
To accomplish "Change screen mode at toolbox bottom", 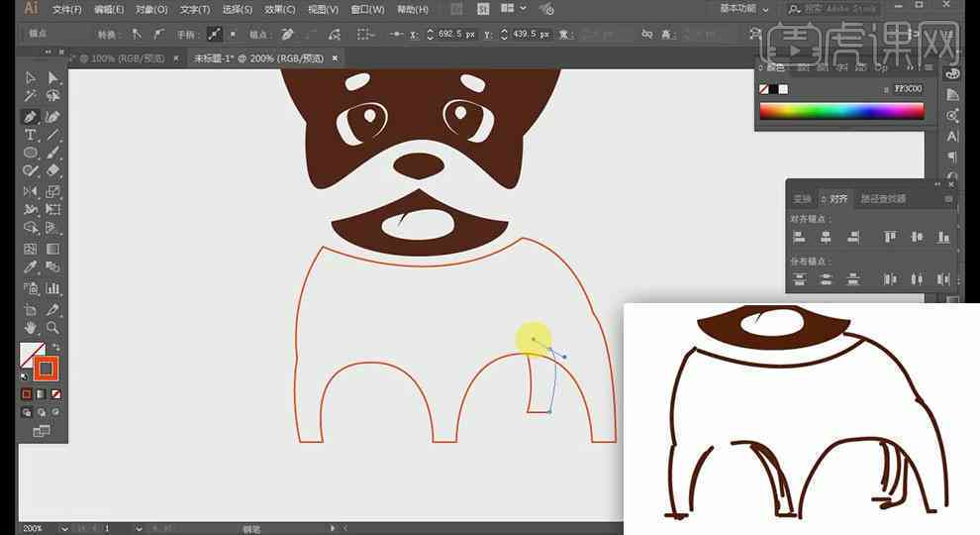I will point(42,431).
